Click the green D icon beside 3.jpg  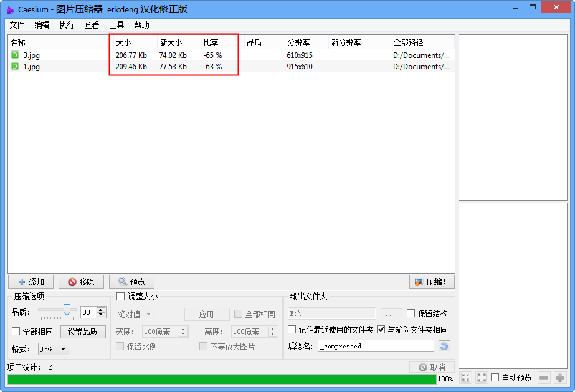click(15, 55)
